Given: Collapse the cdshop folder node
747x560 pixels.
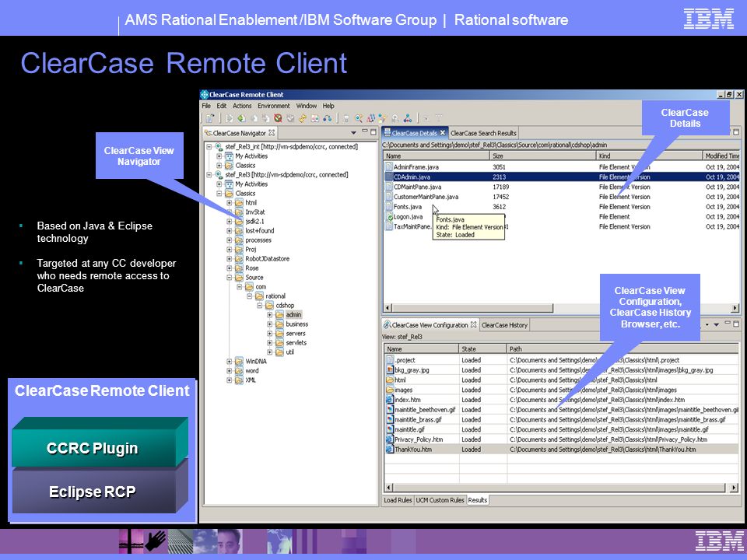Looking at the screenshot, I should click(260, 305).
